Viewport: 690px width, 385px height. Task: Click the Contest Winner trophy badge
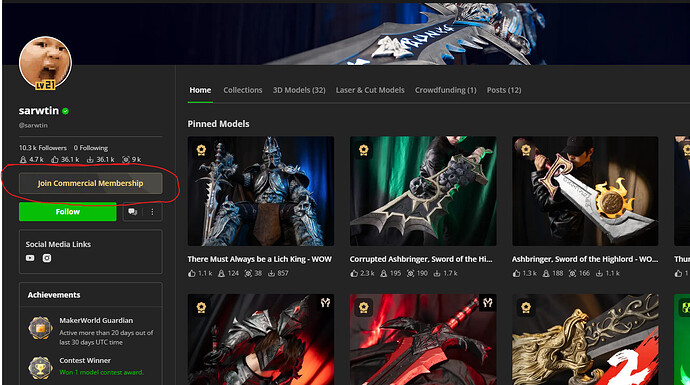point(40,367)
